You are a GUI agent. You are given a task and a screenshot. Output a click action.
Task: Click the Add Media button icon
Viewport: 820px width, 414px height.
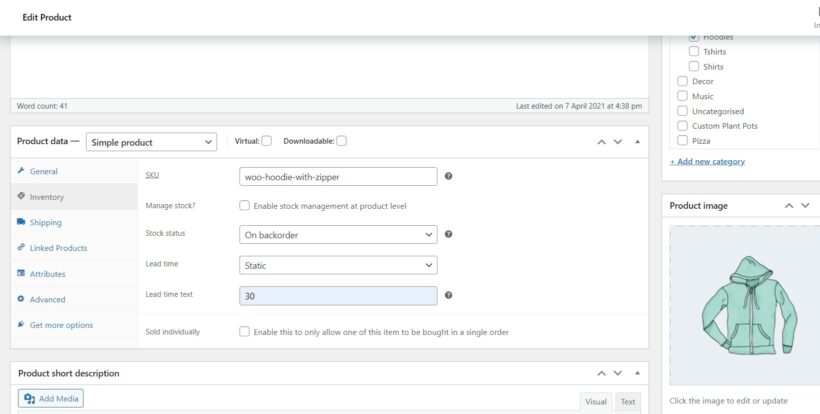(30, 398)
